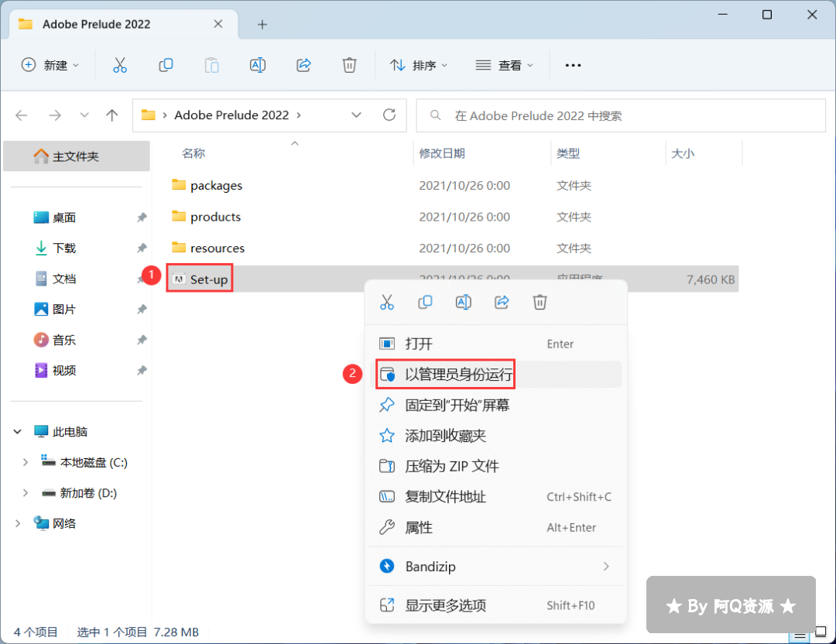Switch to details view in status bar
The image size is (836, 644).
800,635
